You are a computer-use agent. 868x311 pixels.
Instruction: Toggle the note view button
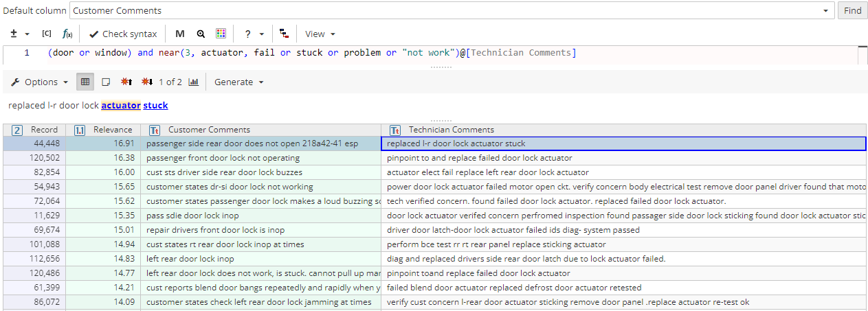coord(106,82)
